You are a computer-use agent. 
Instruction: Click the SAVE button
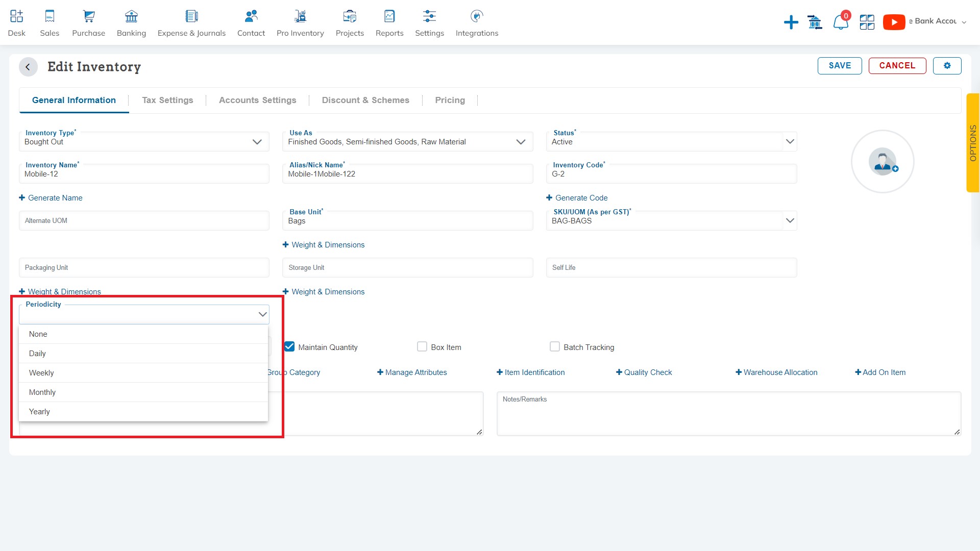(840, 65)
